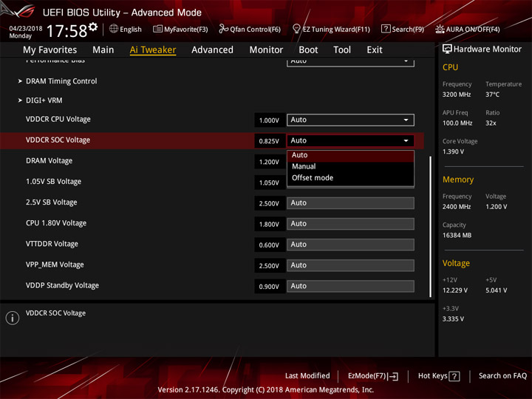Click the 12.229 V reading
Screen dimensions: 532x399
(x=455, y=290)
